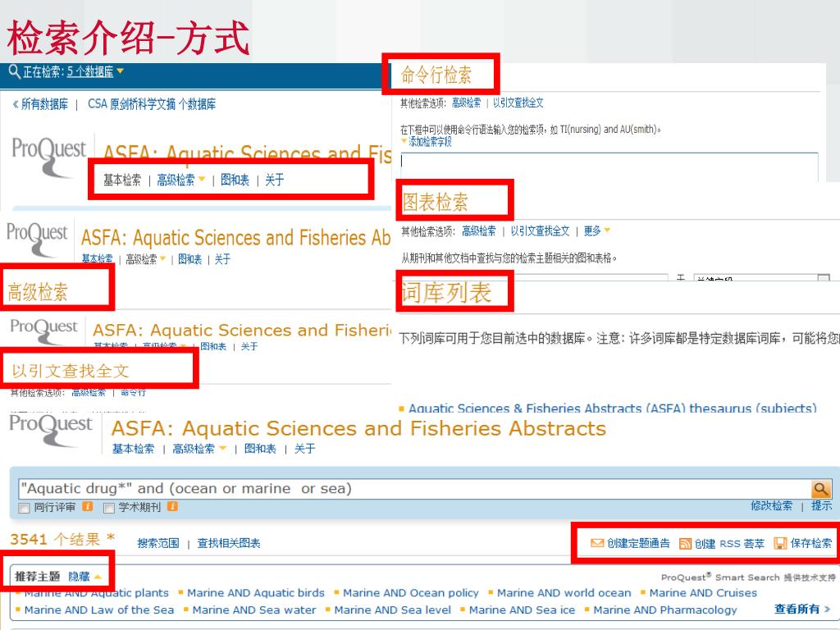Open topic Marine AND Sea level
The width and height of the screenshot is (840, 630).
(393, 610)
